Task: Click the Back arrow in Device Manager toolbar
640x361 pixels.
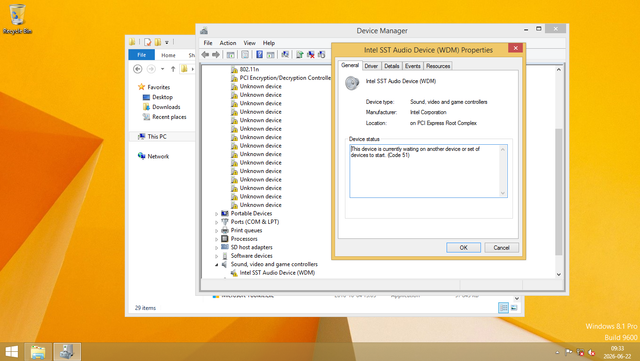Action: pos(205,54)
